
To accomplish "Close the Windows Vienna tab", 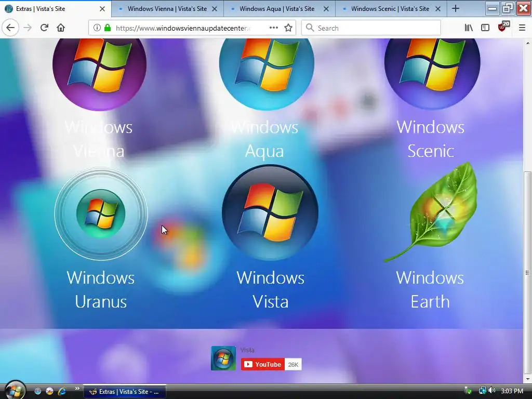I will (215, 9).
